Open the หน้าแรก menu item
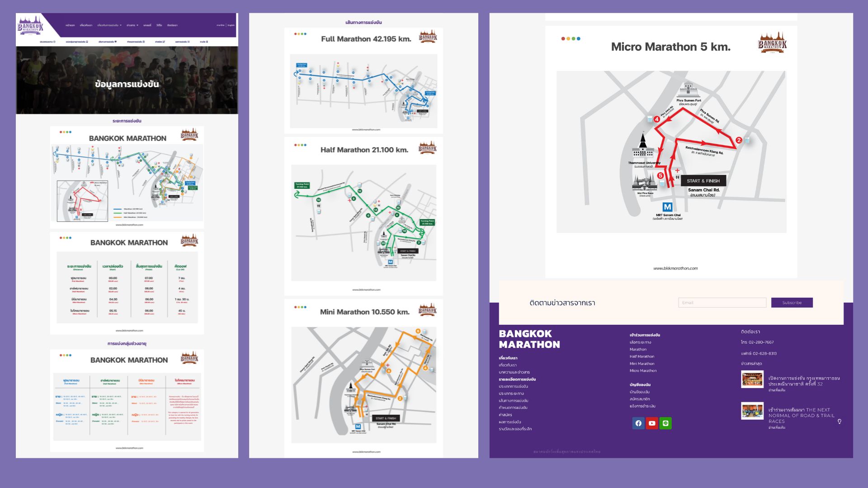 (x=70, y=25)
